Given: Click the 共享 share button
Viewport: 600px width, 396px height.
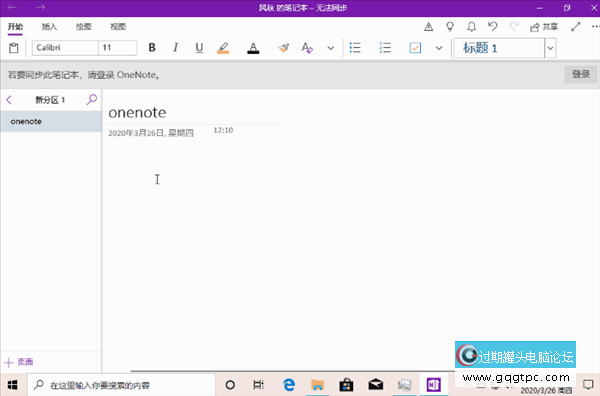Looking at the screenshot, I should coord(544,27).
